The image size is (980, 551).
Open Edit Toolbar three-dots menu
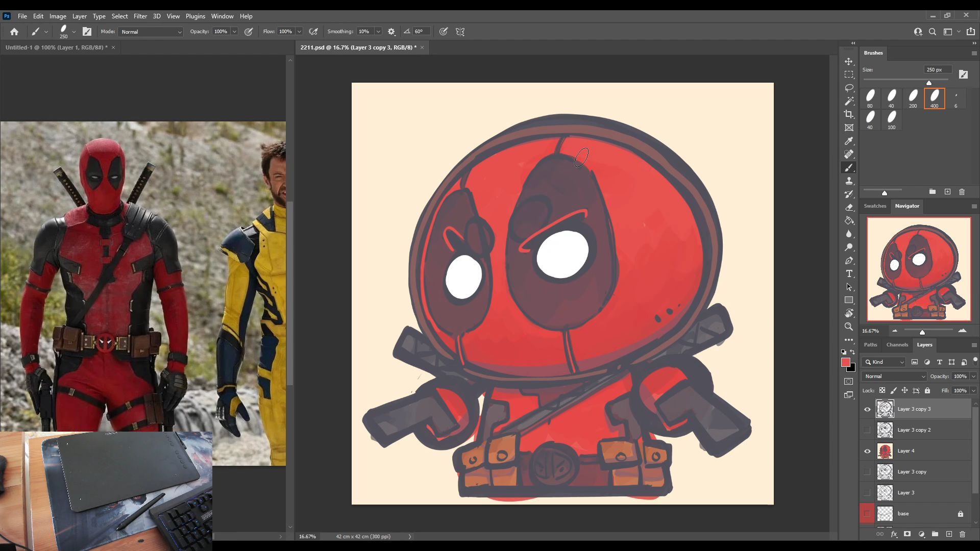pyautogui.click(x=849, y=340)
